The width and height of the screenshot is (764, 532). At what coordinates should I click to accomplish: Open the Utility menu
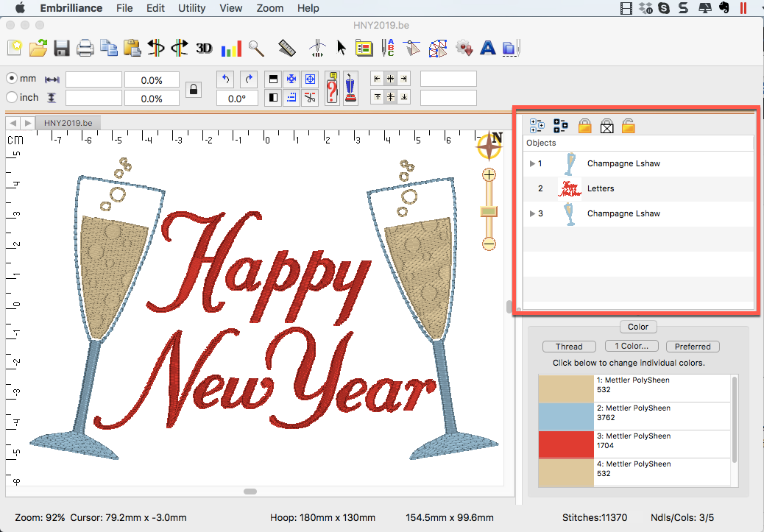(x=191, y=8)
